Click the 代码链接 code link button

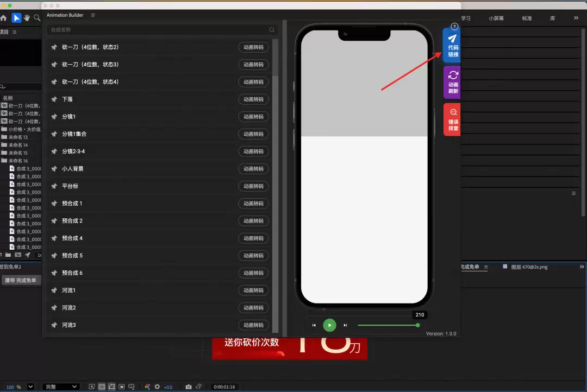(x=452, y=45)
